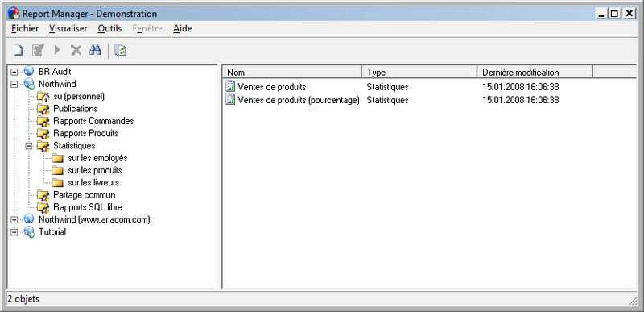
Task: Open the Visualiser menu
Action: (x=68, y=29)
